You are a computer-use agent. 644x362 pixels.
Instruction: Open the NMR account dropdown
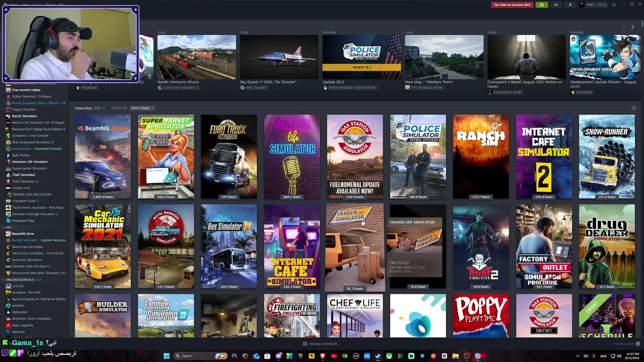point(593,5)
